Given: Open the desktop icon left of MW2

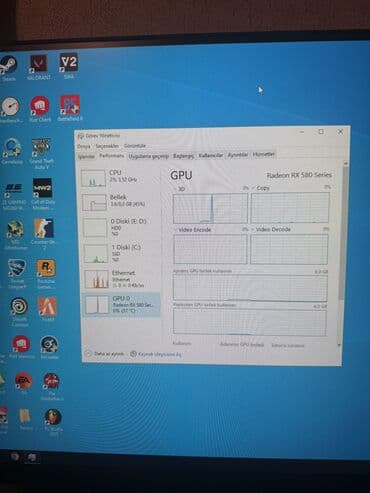Looking at the screenshot, I should (x=14, y=197).
